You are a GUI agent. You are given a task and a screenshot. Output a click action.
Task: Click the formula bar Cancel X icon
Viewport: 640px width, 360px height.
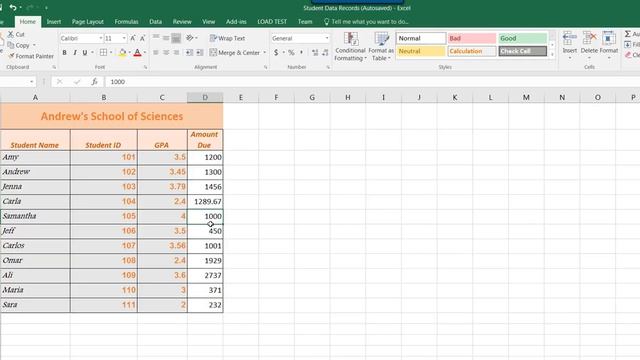point(60,82)
